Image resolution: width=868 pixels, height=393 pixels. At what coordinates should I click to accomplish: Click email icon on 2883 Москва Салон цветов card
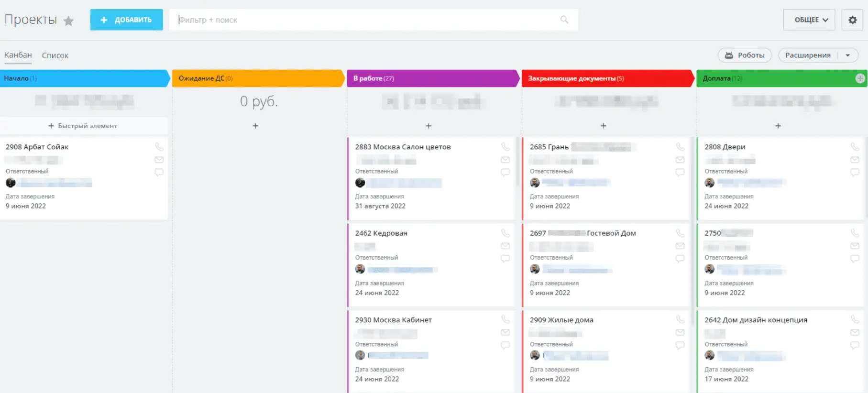505,160
